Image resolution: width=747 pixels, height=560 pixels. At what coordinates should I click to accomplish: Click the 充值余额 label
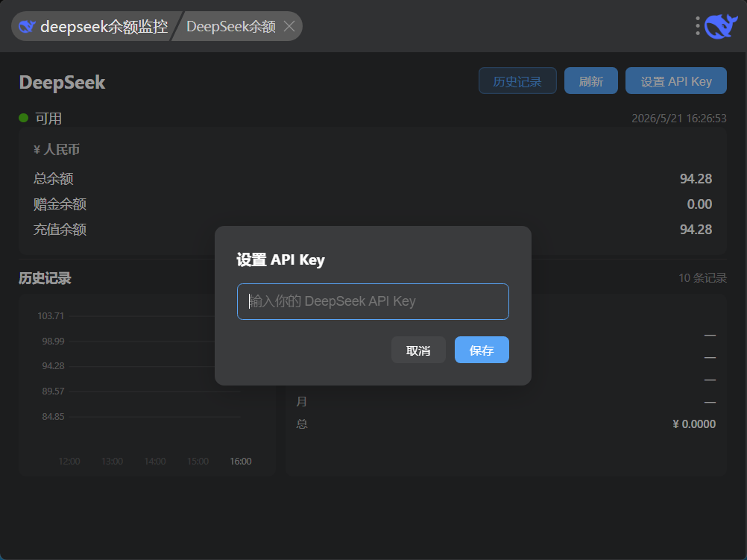60,229
